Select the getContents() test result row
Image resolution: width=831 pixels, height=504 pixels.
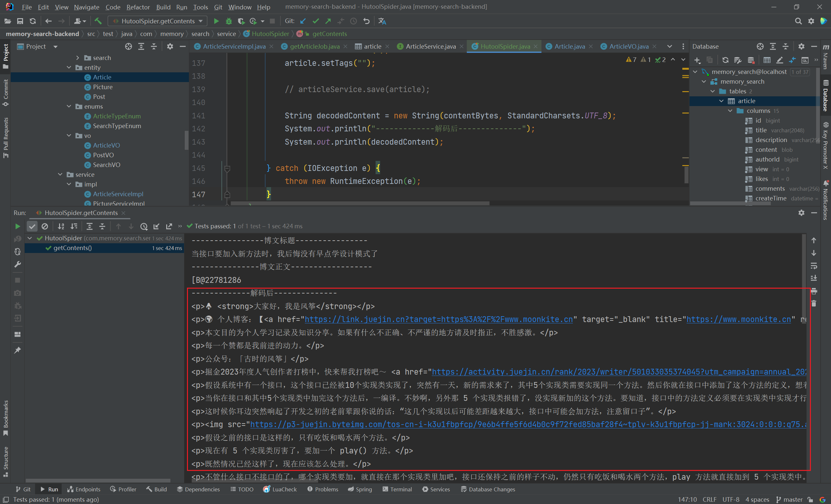coord(105,248)
